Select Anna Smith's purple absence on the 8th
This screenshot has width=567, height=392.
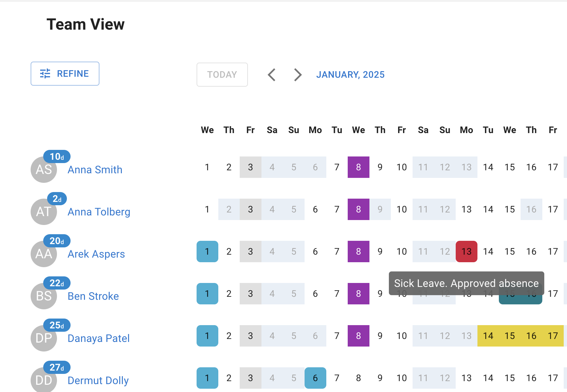tap(358, 167)
